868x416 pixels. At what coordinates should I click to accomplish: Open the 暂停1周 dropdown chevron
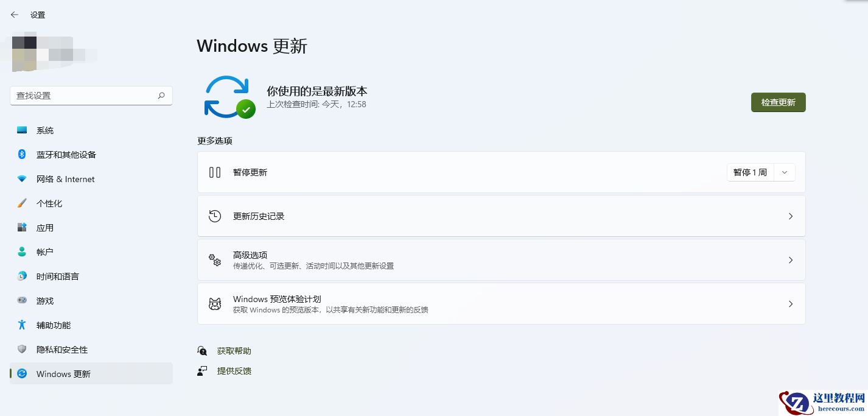(x=784, y=172)
